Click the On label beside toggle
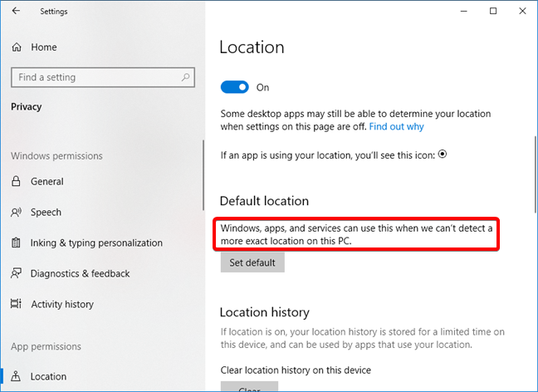The width and height of the screenshot is (538, 392). [x=263, y=87]
